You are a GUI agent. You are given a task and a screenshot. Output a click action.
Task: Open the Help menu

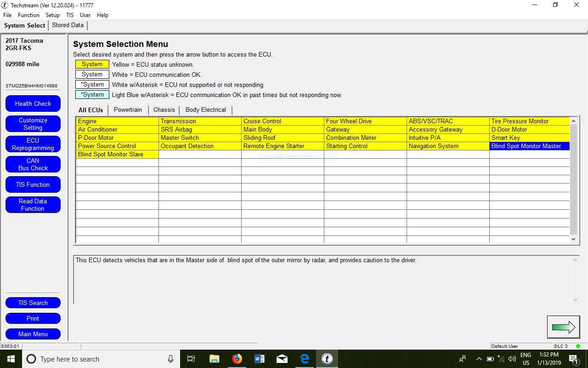pos(102,15)
